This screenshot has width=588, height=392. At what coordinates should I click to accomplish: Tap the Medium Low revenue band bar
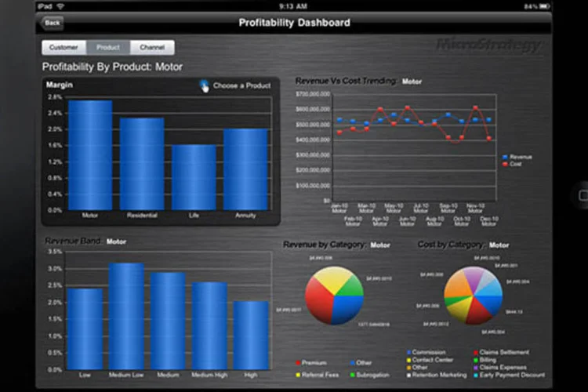(x=126, y=316)
